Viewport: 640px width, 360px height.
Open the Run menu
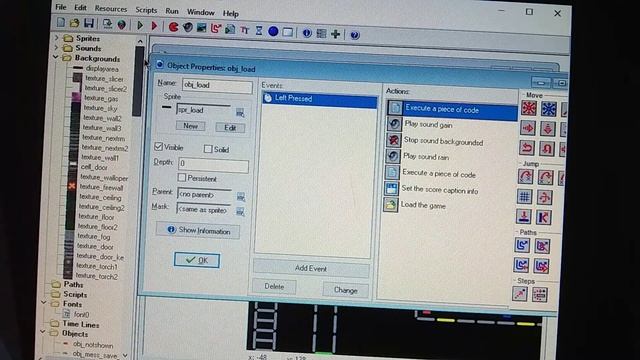click(172, 11)
